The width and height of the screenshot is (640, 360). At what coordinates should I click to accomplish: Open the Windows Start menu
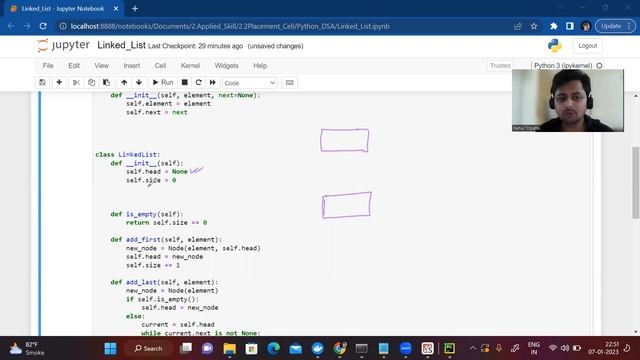110,349
